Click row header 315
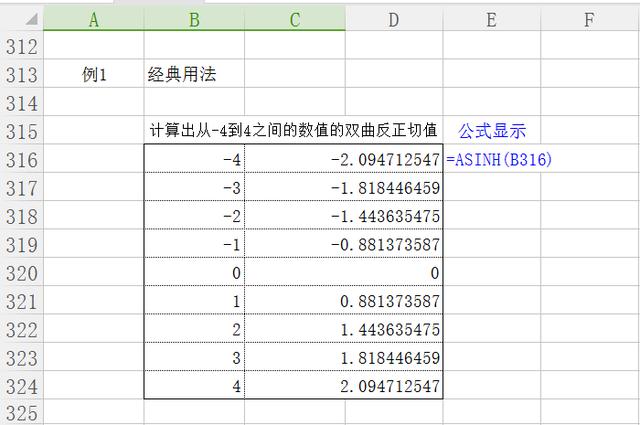The height and width of the screenshot is (425, 640). (x=21, y=131)
